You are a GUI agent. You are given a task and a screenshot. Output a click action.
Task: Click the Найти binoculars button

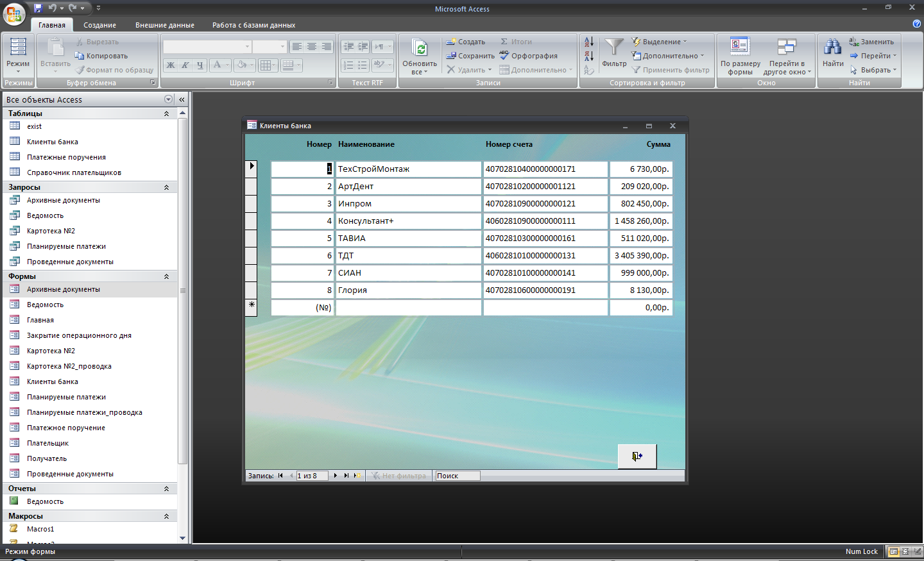[833, 53]
